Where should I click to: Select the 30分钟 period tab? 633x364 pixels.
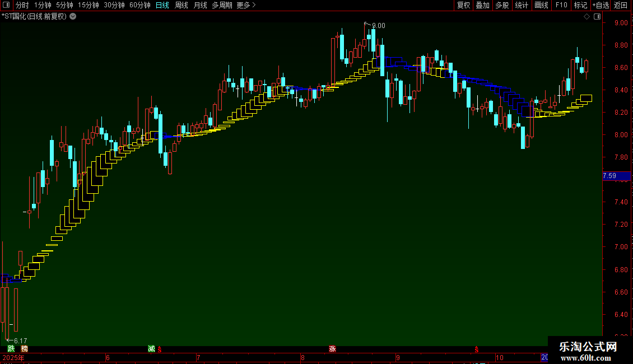(x=114, y=5)
